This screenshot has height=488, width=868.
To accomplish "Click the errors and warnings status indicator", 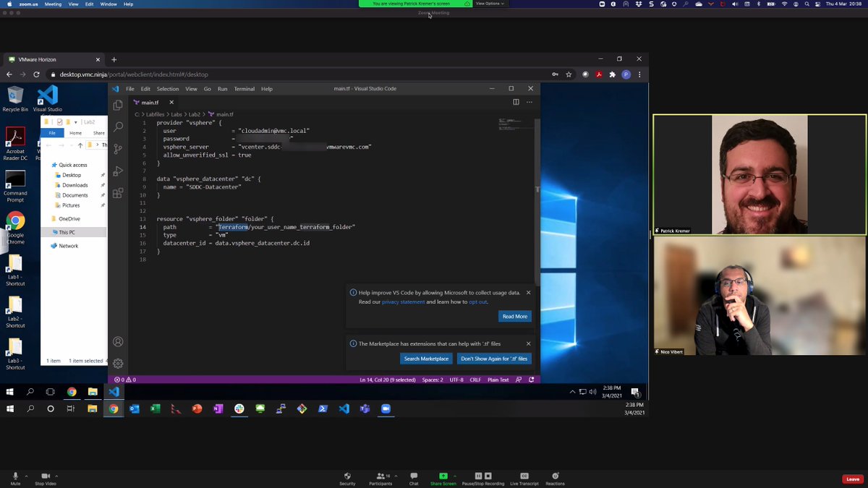I will 125,380.
